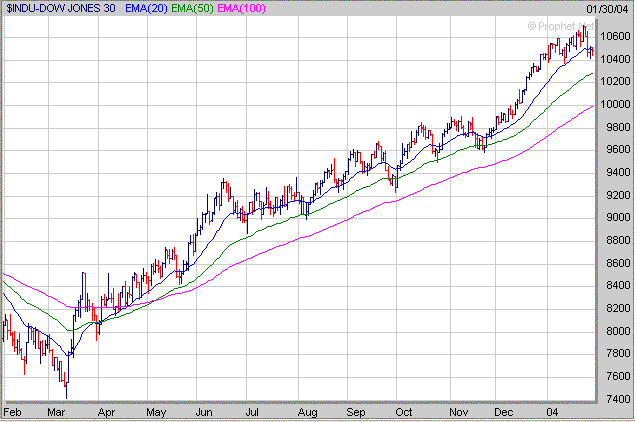Click the Jun month label
This screenshot has height=422, width=637.
[204, 412]
